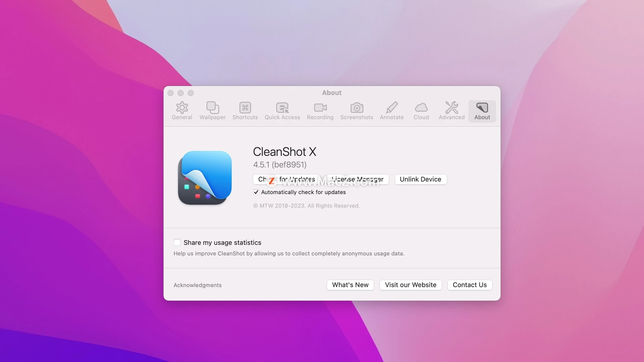
Task: Click Check for Updates button
Action: coord(287,179)
